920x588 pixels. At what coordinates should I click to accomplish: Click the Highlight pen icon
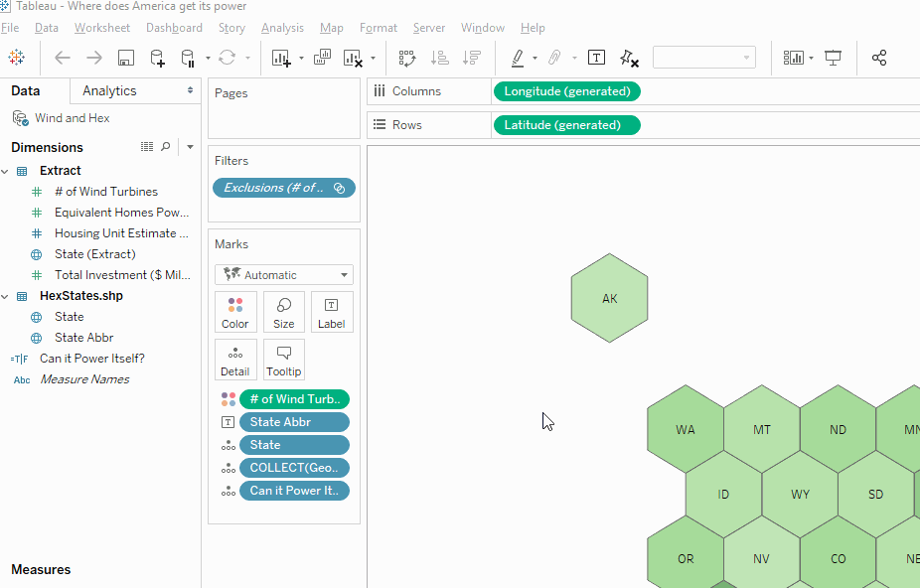[x=518, y=58]
